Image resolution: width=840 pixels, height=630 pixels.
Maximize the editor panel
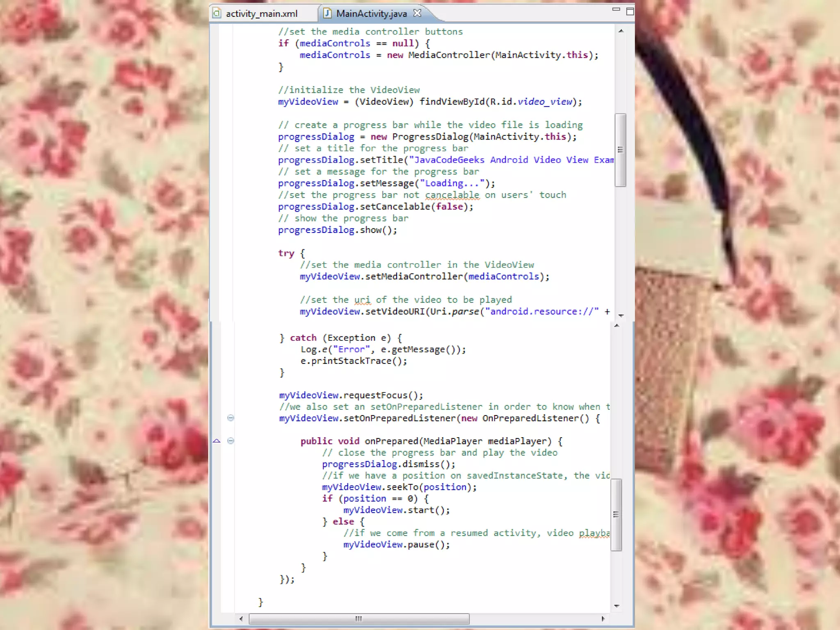(x=630, y=11)
